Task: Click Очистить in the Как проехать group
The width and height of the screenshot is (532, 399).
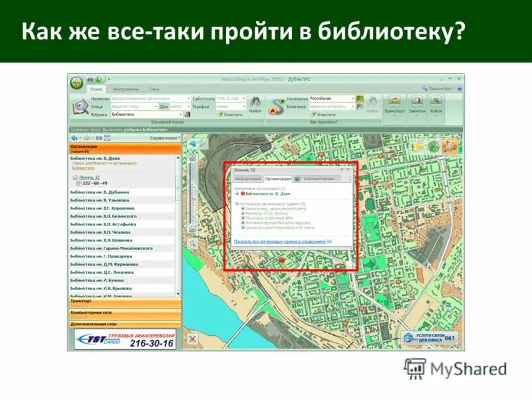Action: tap(323, 114)
